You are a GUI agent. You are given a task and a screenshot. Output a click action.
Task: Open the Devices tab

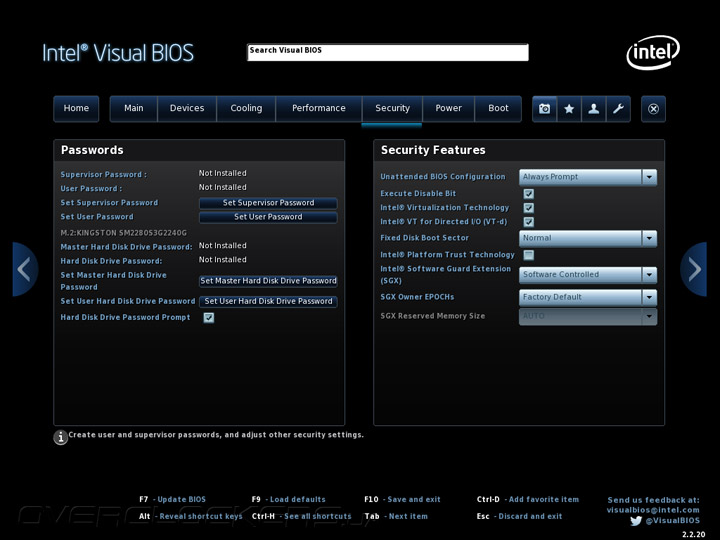pos(187,109)
